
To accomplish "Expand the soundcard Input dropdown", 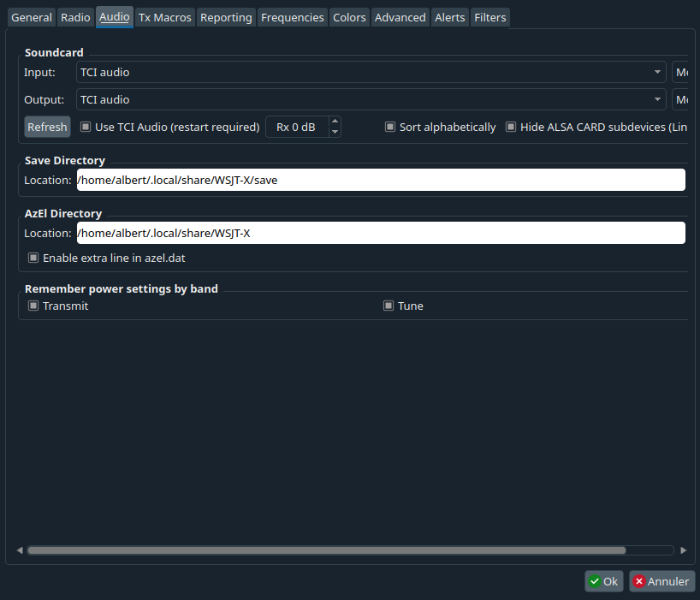I will pyautogui.click(x=371, y=72).
